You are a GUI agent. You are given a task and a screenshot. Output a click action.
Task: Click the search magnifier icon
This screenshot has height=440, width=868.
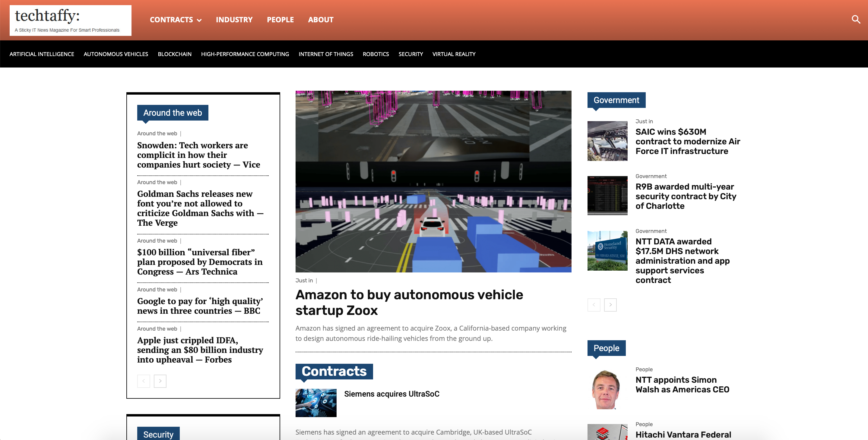click(856, 20)
